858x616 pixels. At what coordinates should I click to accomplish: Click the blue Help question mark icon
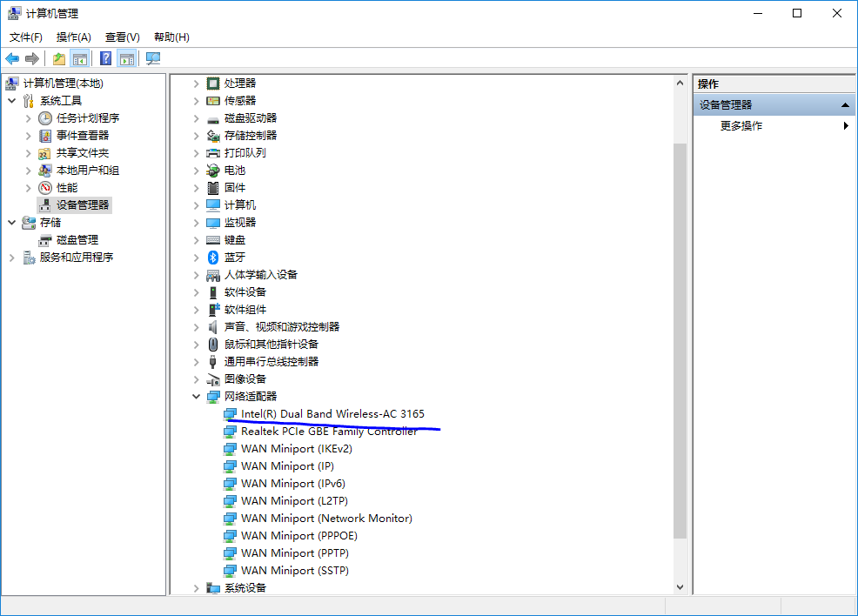(105, 58)
